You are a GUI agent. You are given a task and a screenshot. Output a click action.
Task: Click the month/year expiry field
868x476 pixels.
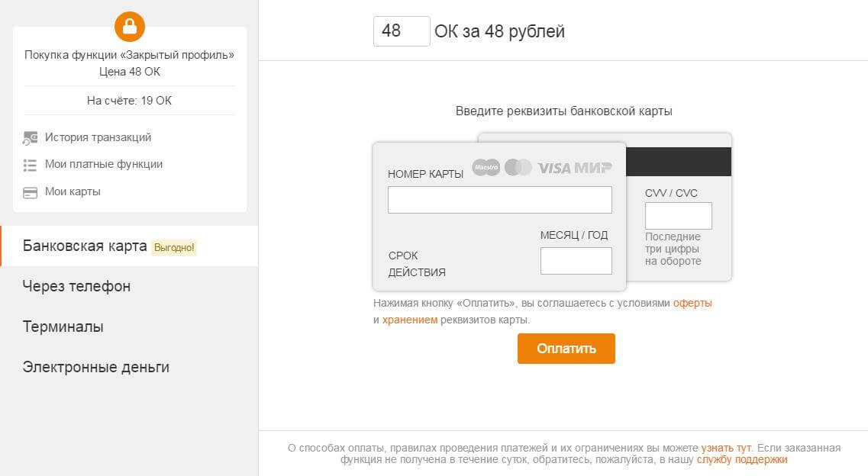[576, 261]
